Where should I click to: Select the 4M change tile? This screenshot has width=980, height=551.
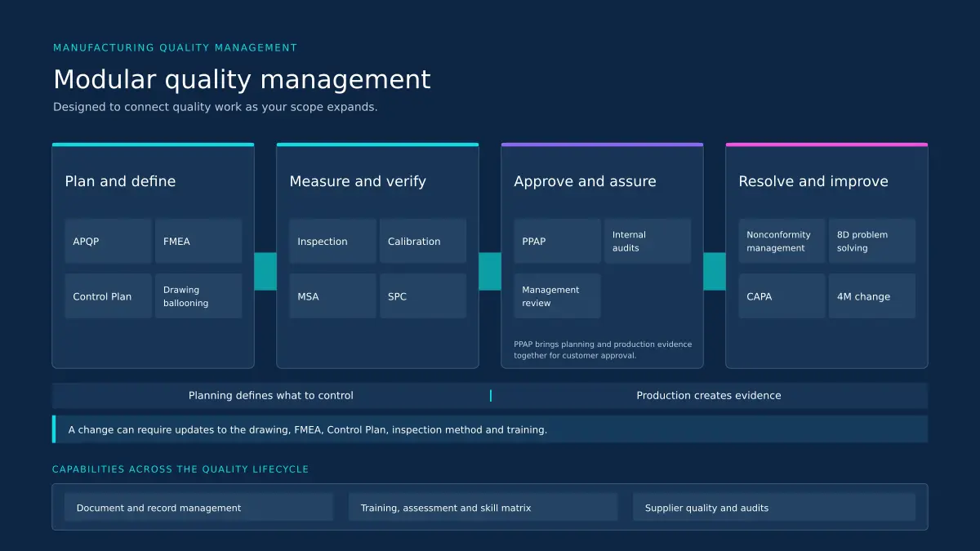tap(872, 296)
